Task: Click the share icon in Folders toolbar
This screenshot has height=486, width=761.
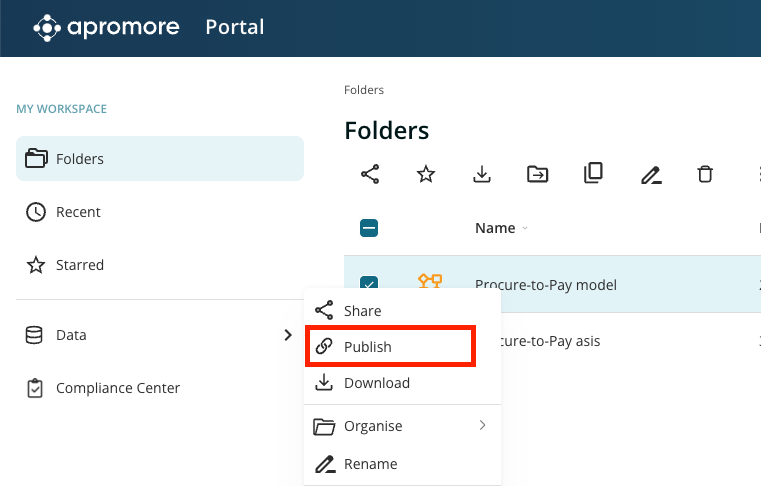Action: (x=370, y=174)
